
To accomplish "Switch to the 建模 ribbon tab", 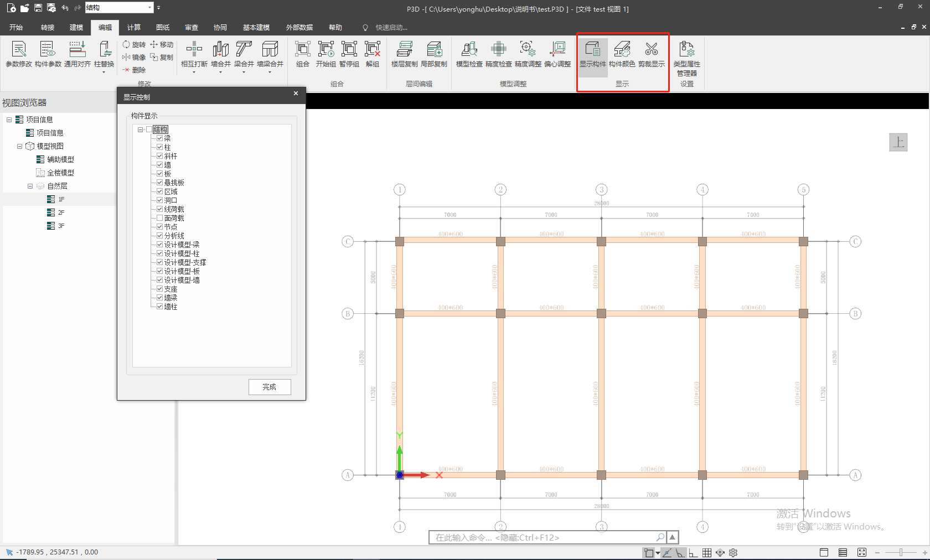I will pos(76,27).
